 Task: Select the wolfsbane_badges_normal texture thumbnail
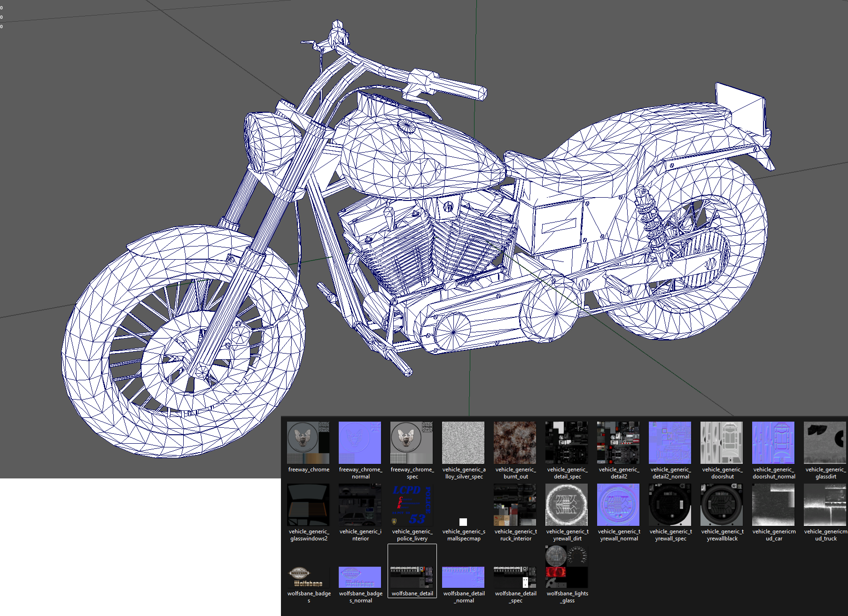click(360, 577)
